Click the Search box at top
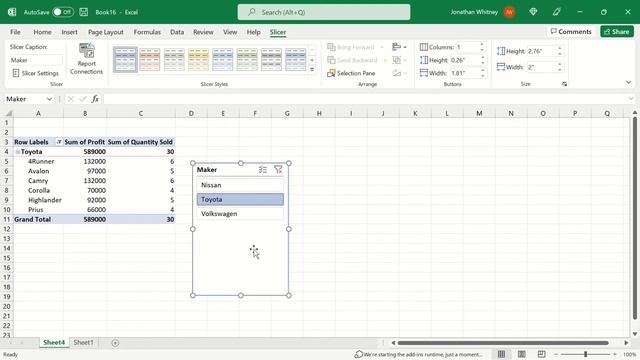The width and height of the screenshot is (640, 360). pos(324,12)
